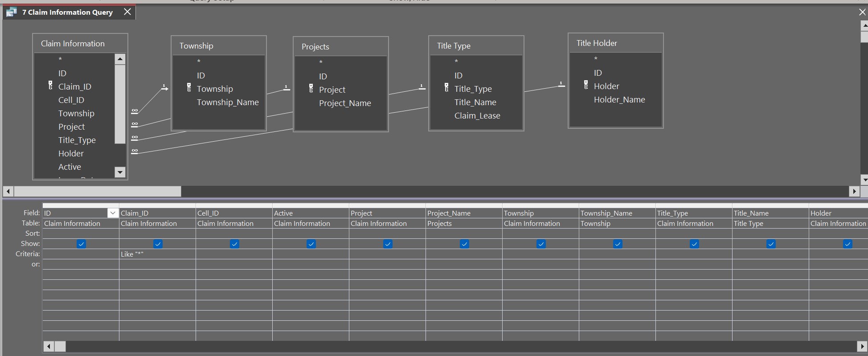Click the key icon beside the Project field
This screenshot has height=356, width=868.
pos(311,89)
